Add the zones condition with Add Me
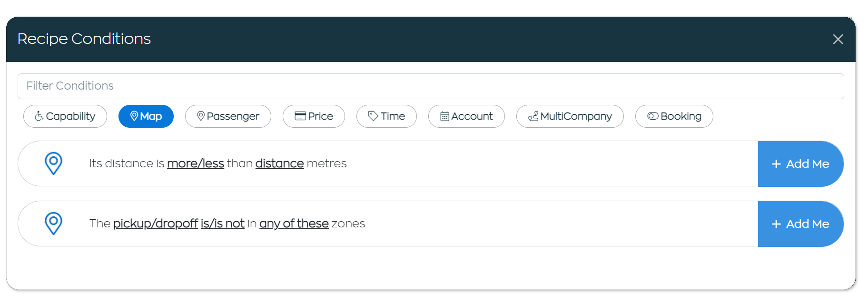868x306 pixels. (800, 224)
